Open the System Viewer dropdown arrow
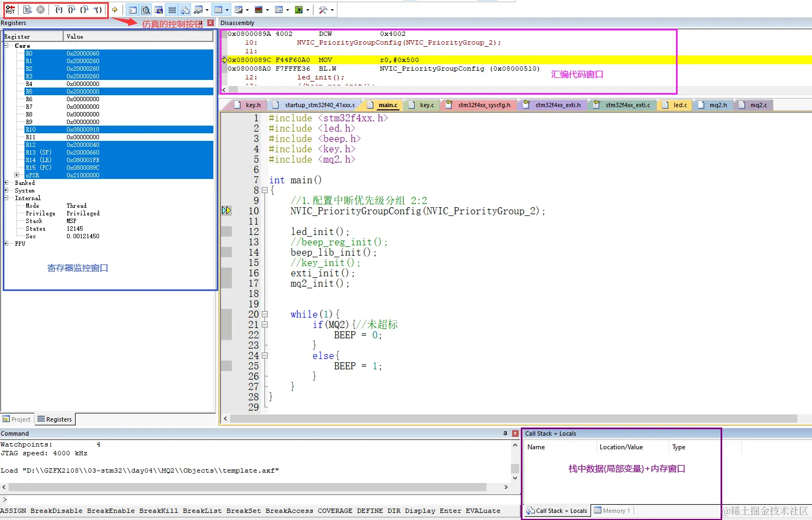This screenshot has height=520, width=812. (x=307, y=10)
